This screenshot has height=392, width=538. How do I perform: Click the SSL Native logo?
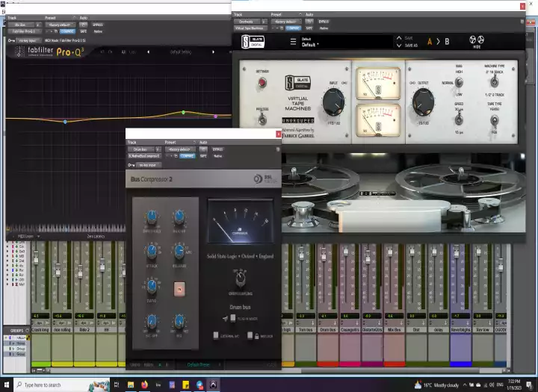[265, 178]
